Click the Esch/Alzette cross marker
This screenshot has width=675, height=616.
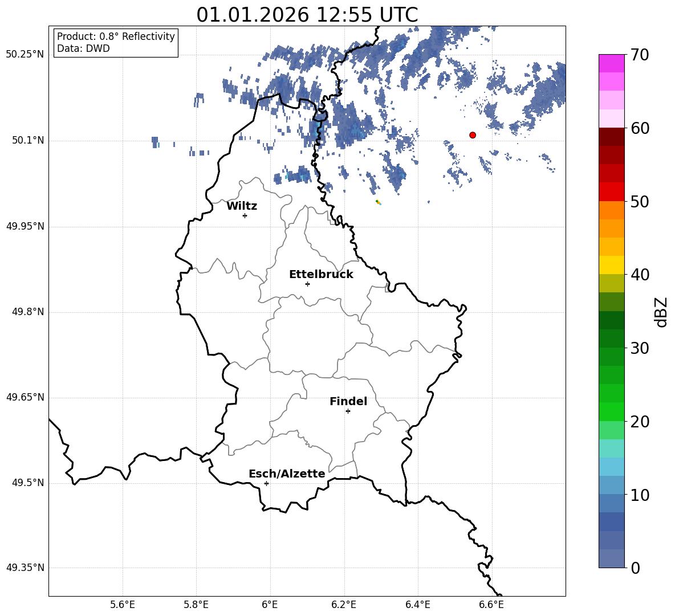pos(266,483)
